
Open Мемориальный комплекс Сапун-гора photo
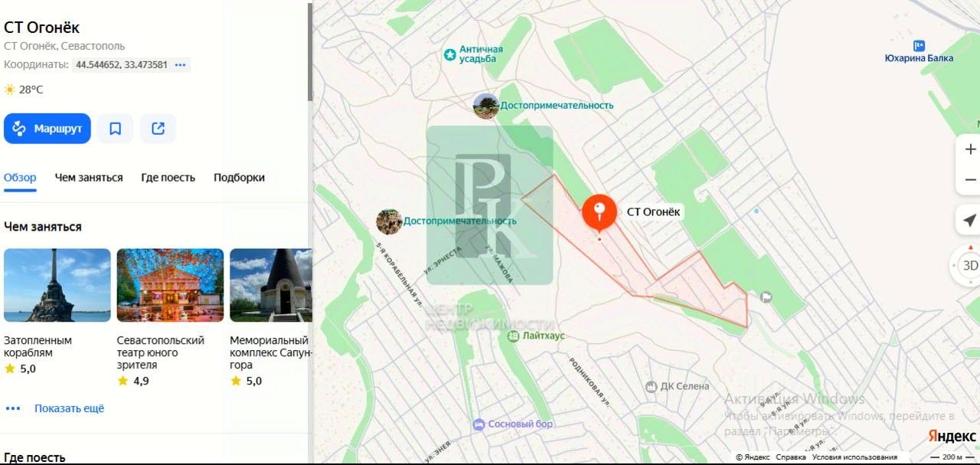[271, 285]
